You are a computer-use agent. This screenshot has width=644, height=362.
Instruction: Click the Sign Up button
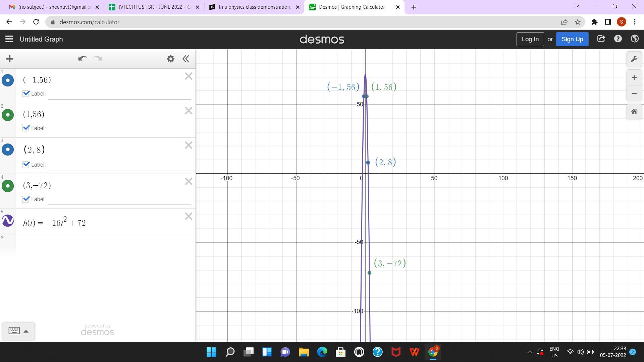tap(572, 39)
